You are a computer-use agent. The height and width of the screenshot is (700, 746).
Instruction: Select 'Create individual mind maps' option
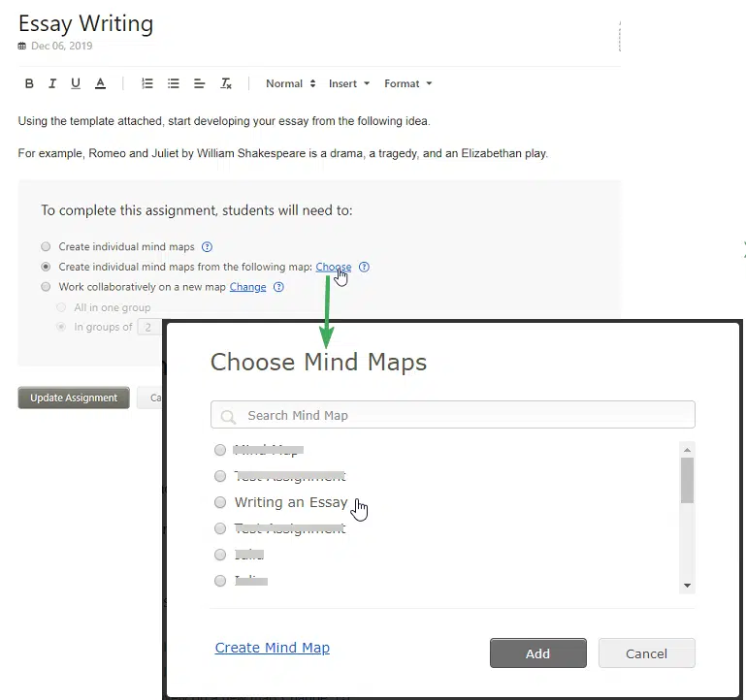[x=46, y=247]
